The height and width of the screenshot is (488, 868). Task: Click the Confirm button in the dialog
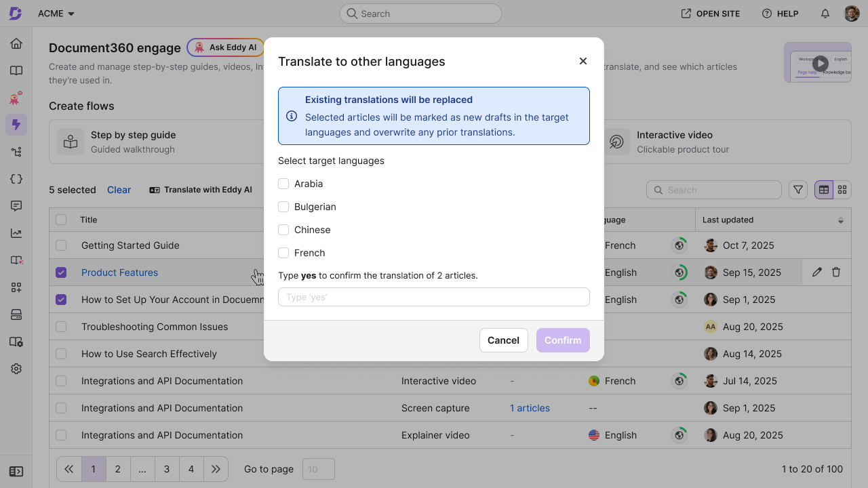(x=563, y=340)
